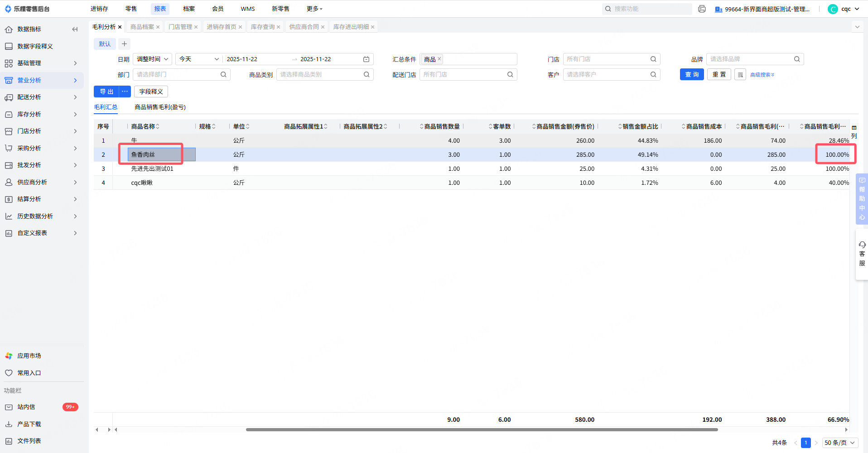Sort by 商品名称 column
The height and width of the screenshot is (453, 868).
pos(158,126)
